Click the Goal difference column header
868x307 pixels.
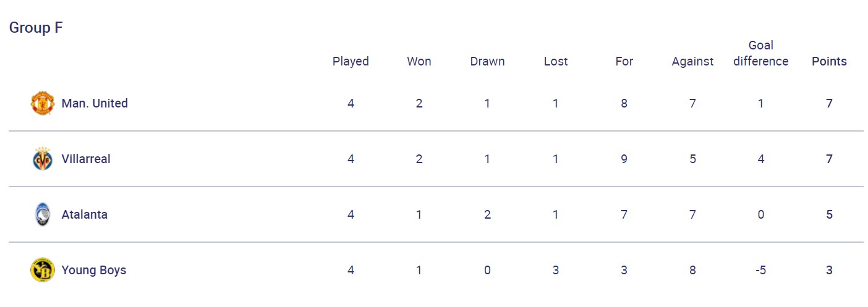(x=761, y=53)
